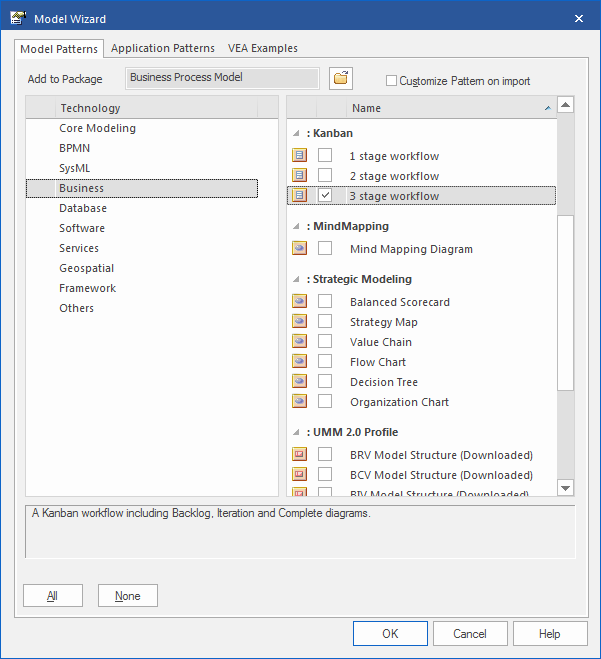The width and height of the screenshot is (601, 659).
Task: Select Database in the Technology list
Action: tap(83, 208)
